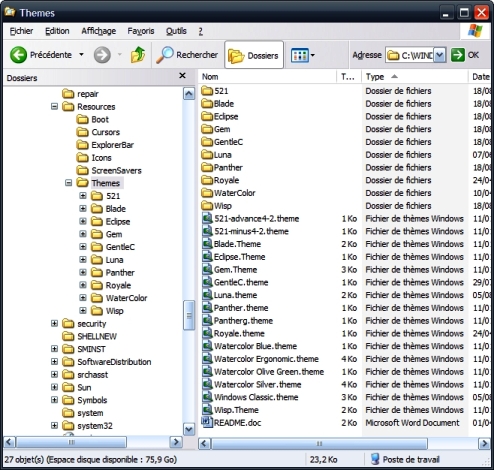Expand the WaterColor folder in tree
Screen dimensions: 494x470
(83, 298)
